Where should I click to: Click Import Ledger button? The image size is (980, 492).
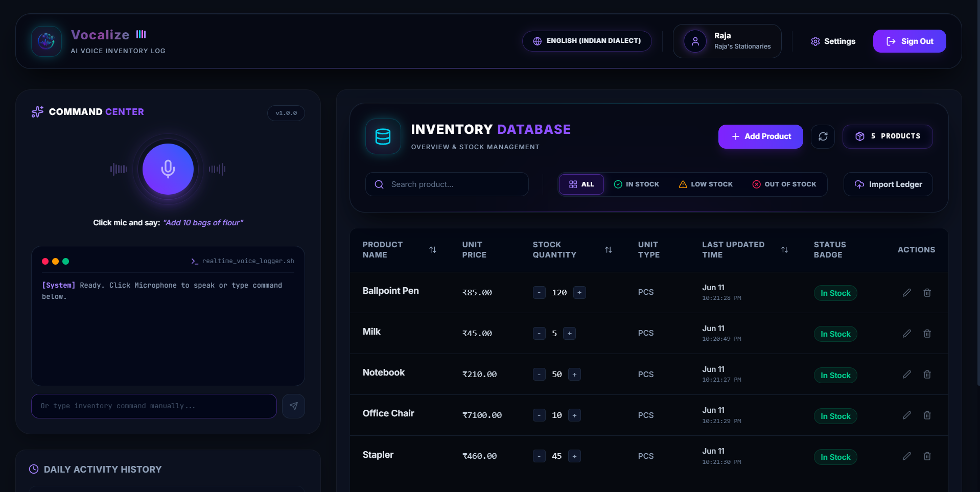pos(888,184)
